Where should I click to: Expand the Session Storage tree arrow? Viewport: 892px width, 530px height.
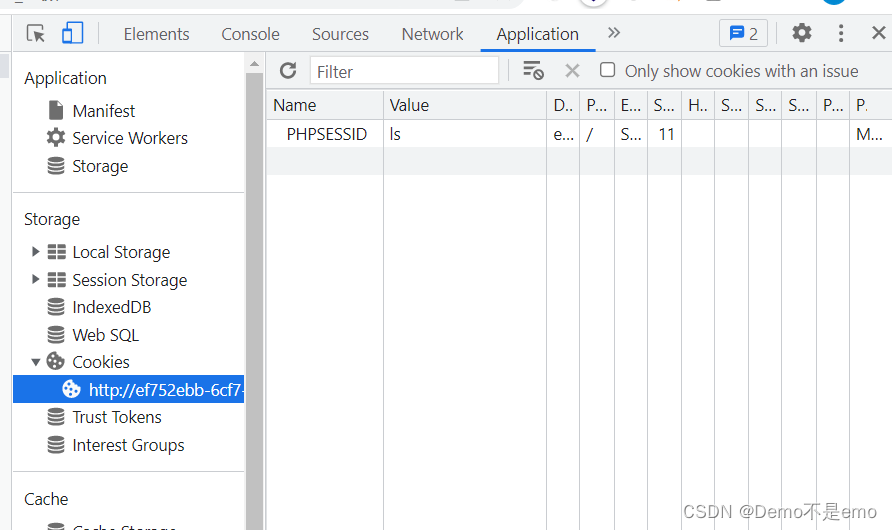(x=35, y=279)
